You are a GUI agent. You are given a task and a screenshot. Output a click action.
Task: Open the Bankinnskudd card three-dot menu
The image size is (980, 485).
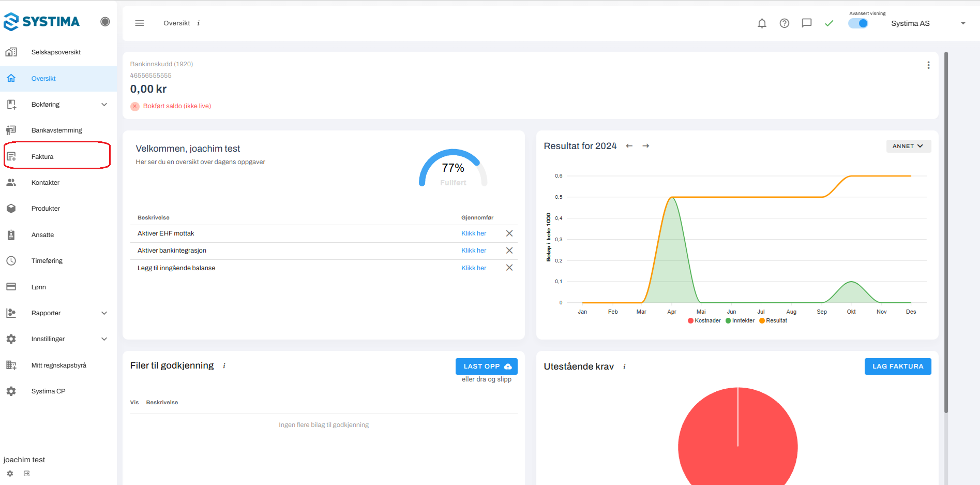click(x=928, y=65)
